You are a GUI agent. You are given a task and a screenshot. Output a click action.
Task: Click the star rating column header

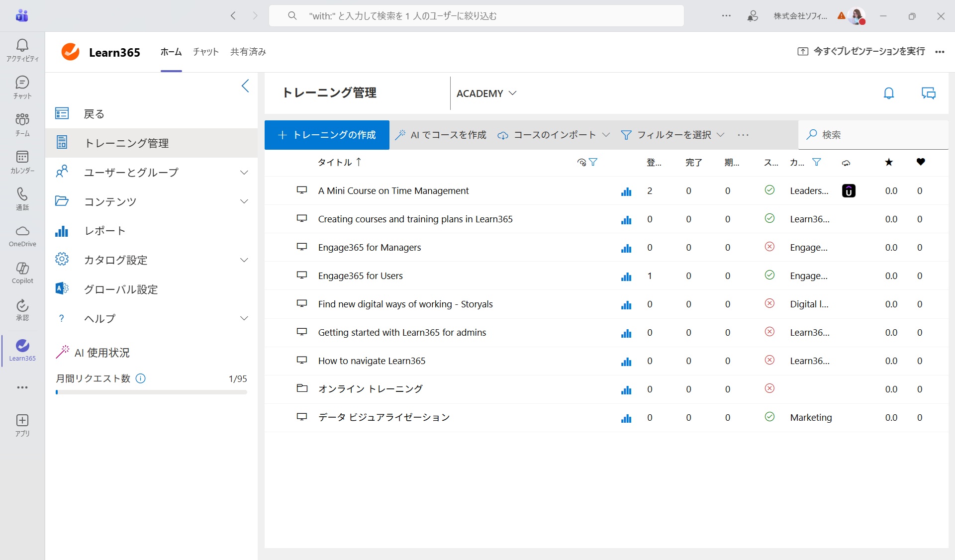[889, 162]
